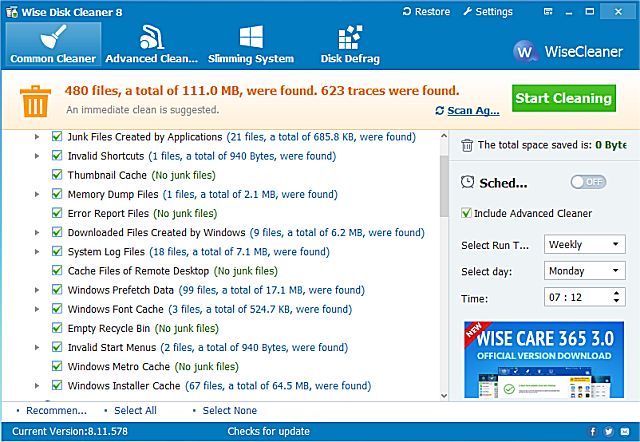Open the Slimming System tab
Viewport: 640px width, 442px height.
pos(251,44)
